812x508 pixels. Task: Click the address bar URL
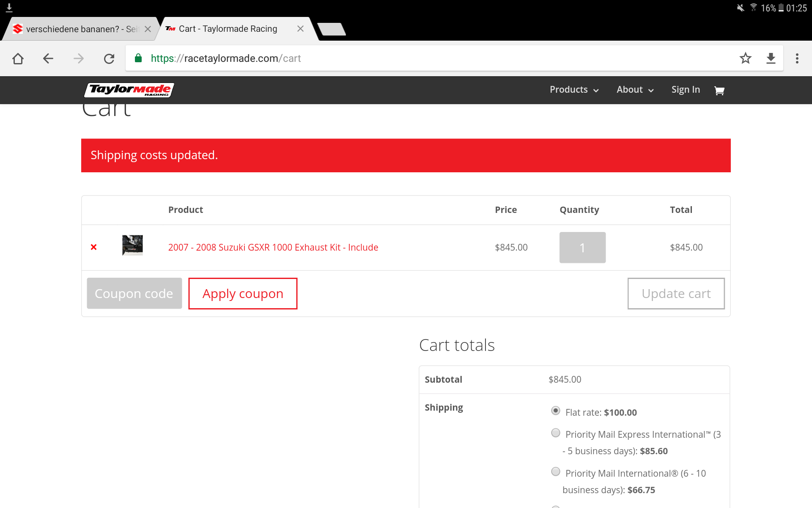[x=226, y=58]
